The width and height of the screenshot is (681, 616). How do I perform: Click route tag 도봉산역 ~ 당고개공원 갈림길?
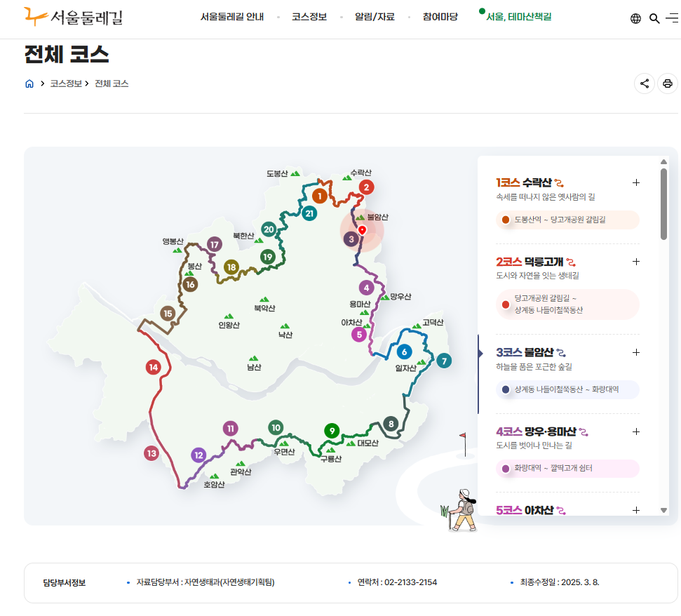(567, 220)
